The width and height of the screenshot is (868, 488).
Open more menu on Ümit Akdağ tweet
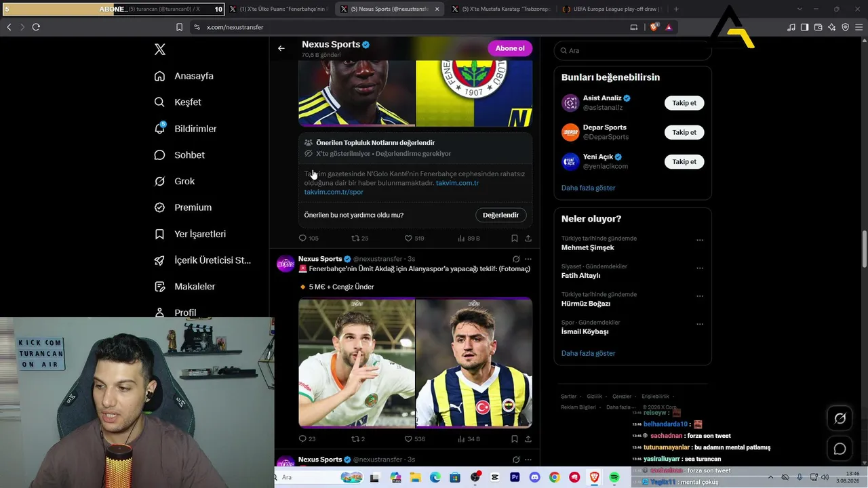click(528, 259)
